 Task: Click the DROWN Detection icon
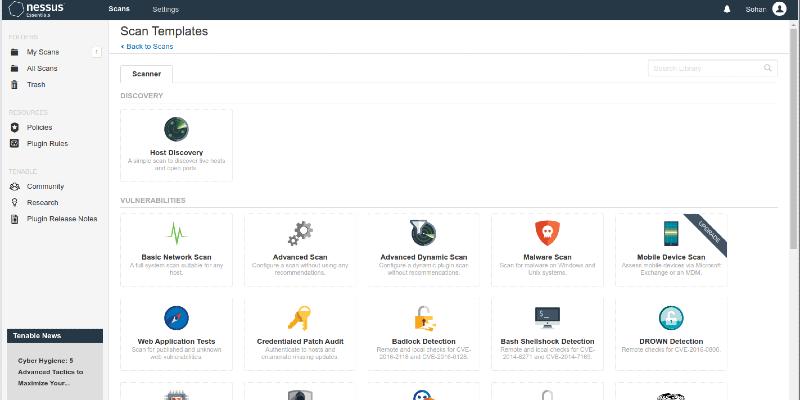[670, 319]
